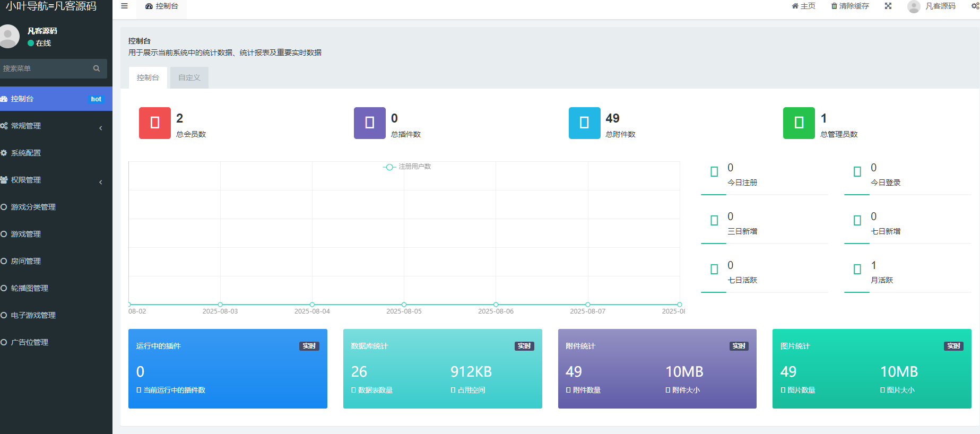Click the red 总会员数 stat icon
This screenshot has height=434, width=980.
[x=155, y=123]
